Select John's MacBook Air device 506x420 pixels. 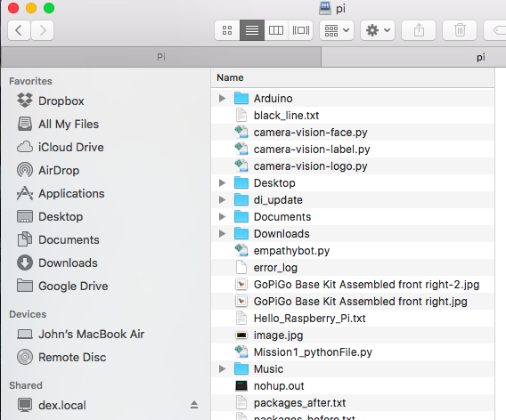point(92,335)
